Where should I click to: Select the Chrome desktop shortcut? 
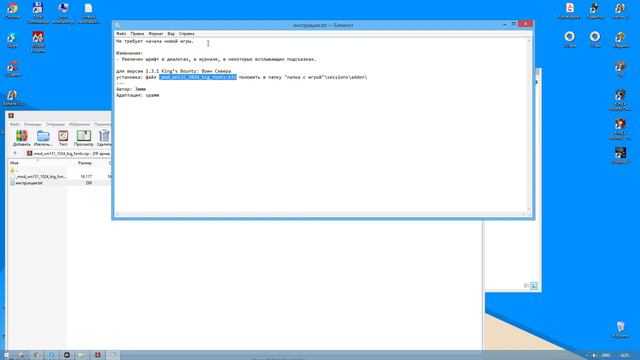pyautogui.click(x=12, y=11)
